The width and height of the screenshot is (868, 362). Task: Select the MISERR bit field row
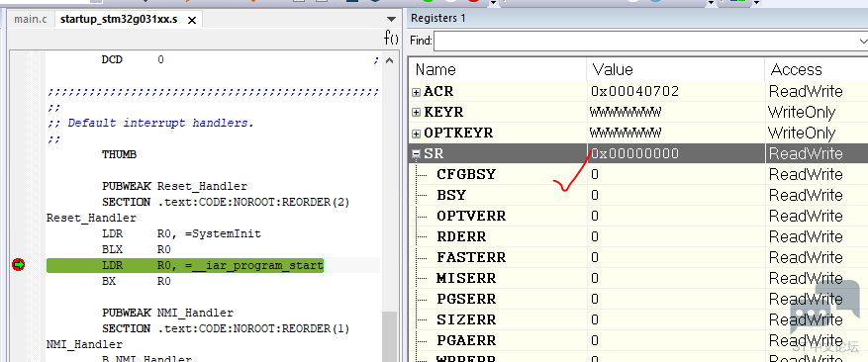click(638, 278)
